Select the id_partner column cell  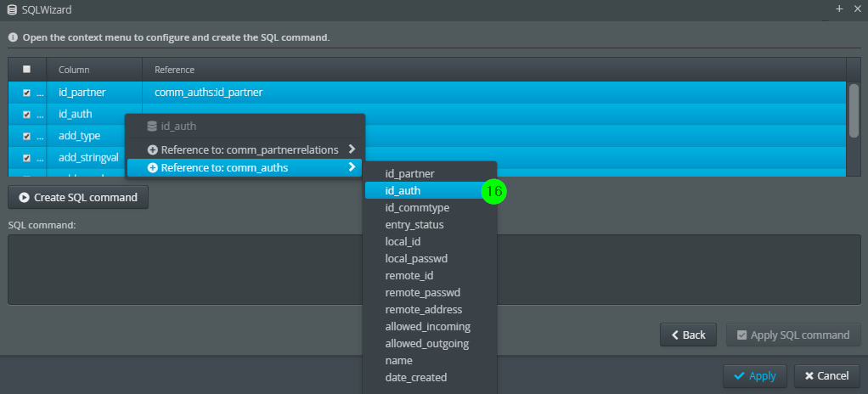[x=94, y=93]
